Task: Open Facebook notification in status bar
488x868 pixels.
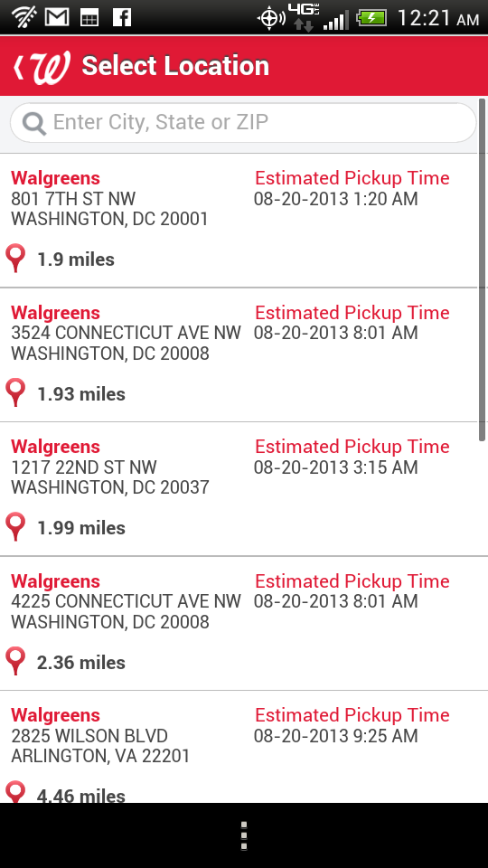Action: pos(122,17)
